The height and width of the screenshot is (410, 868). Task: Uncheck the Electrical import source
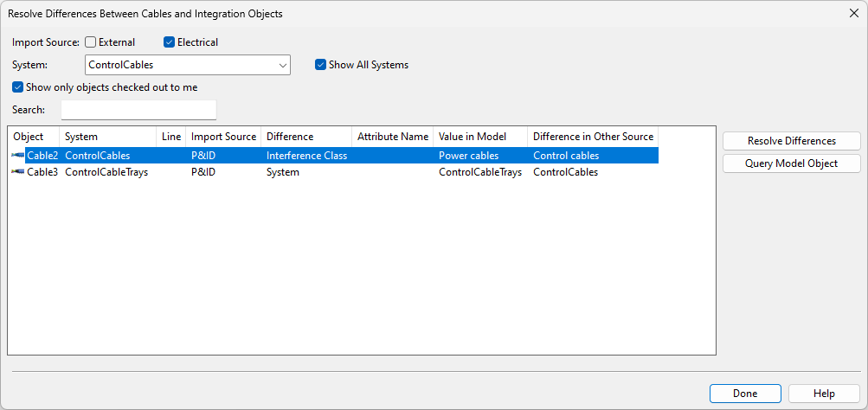169,42
